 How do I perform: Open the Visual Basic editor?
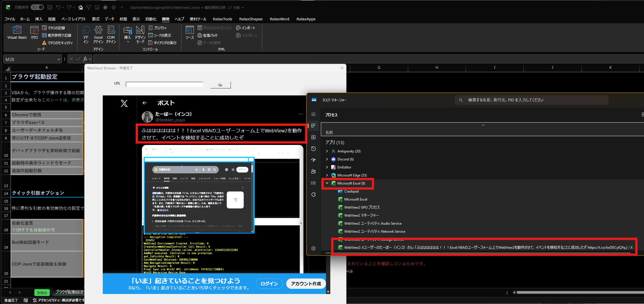click(17, 32)
